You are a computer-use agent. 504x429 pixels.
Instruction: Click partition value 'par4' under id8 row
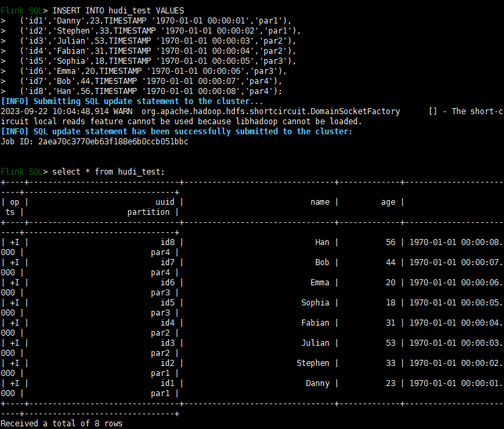coord(160,252)
